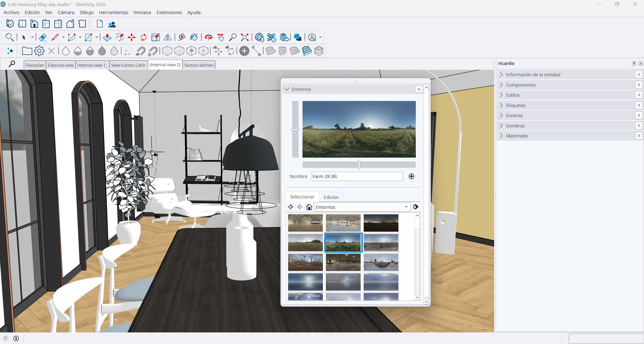Pick the Paint Bucket tool
The width and height of the screenshot is (644, 344).
click(194, 37)
